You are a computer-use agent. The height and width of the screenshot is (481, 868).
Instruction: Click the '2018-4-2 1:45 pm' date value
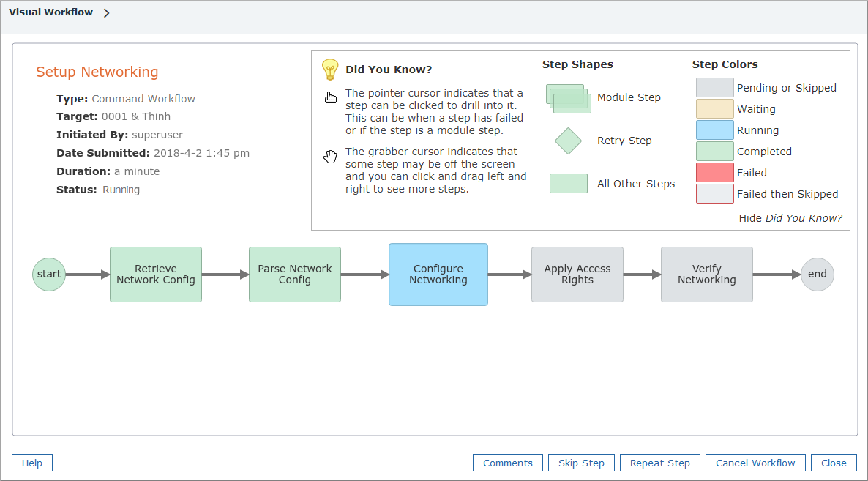click(x=201, y=153)
